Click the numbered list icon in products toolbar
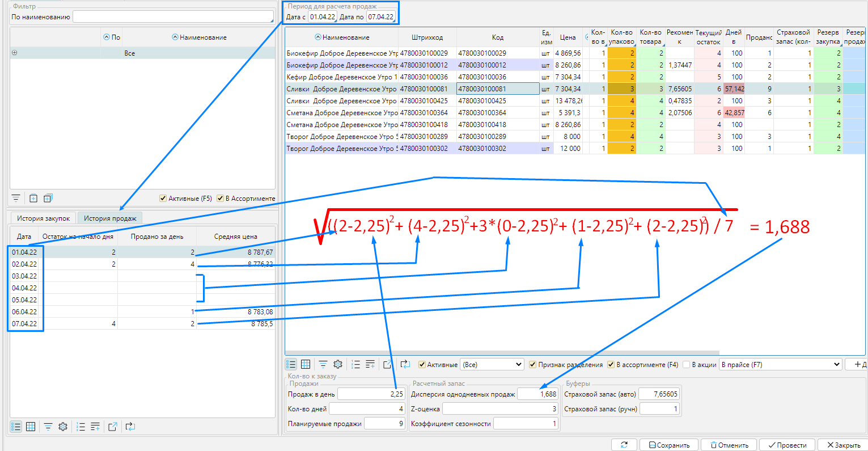 click(355, 364)
